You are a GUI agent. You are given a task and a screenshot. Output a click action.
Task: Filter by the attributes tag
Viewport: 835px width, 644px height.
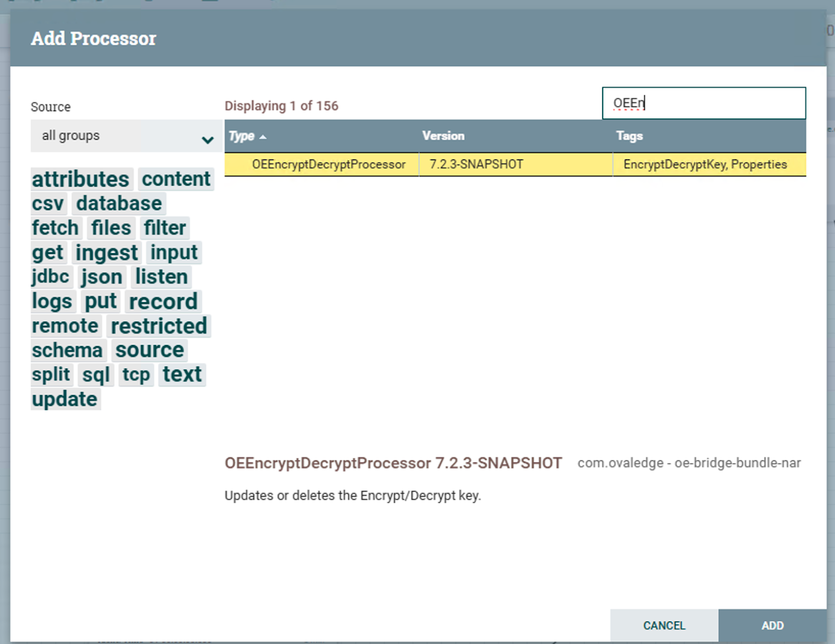click(x=81, y=180)
